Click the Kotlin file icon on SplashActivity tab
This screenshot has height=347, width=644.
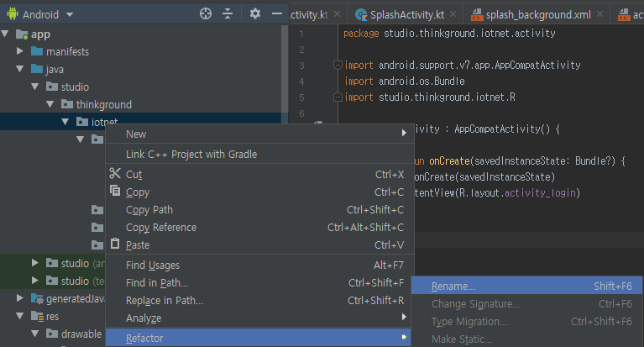pyautogui.click(x=361, y=15)
